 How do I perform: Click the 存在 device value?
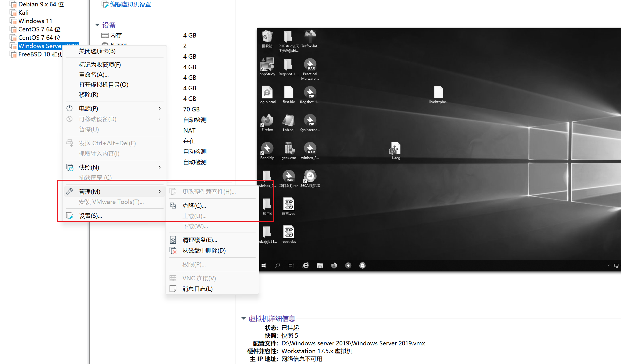(x=189, y=141)
